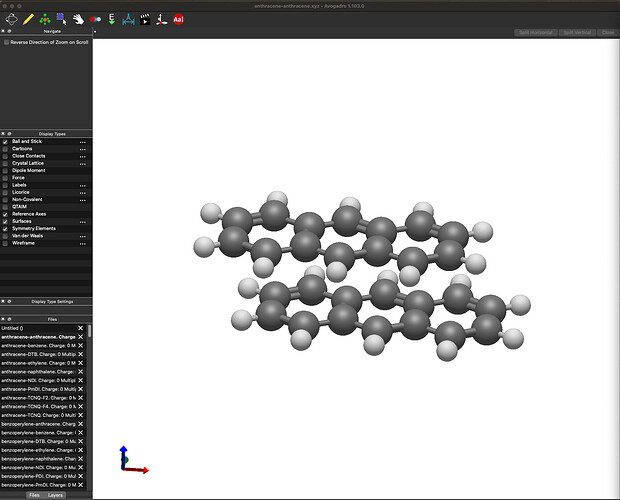This screenshot has width=620, height=500.
Task: Choose the Selection tool
Action: pos(61,18)
